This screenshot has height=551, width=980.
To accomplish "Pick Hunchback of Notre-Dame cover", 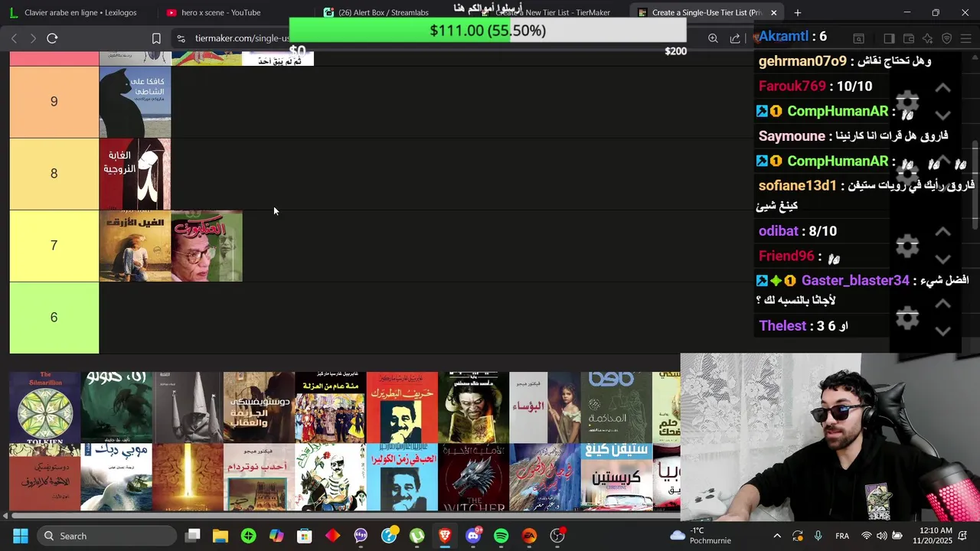I will [259, 478].
